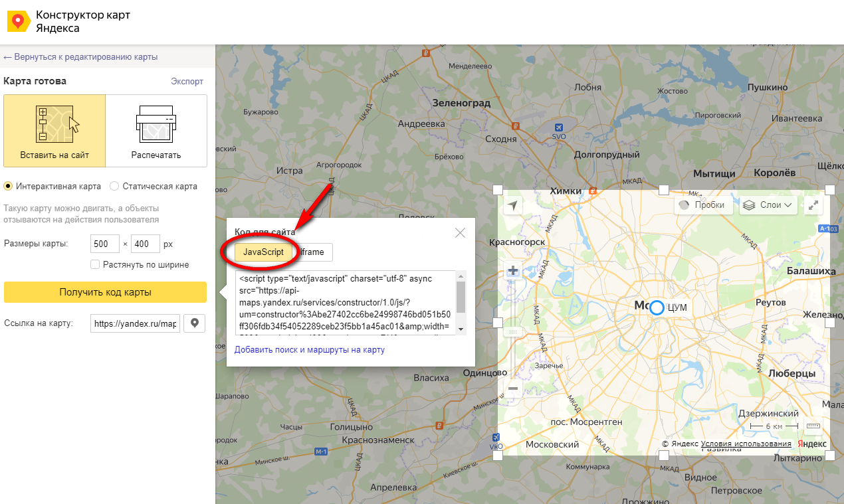The height and width of the screenshot is (504, 844).
Task: Click the Красногорск label on the map
Action: [x=517, y=242]
